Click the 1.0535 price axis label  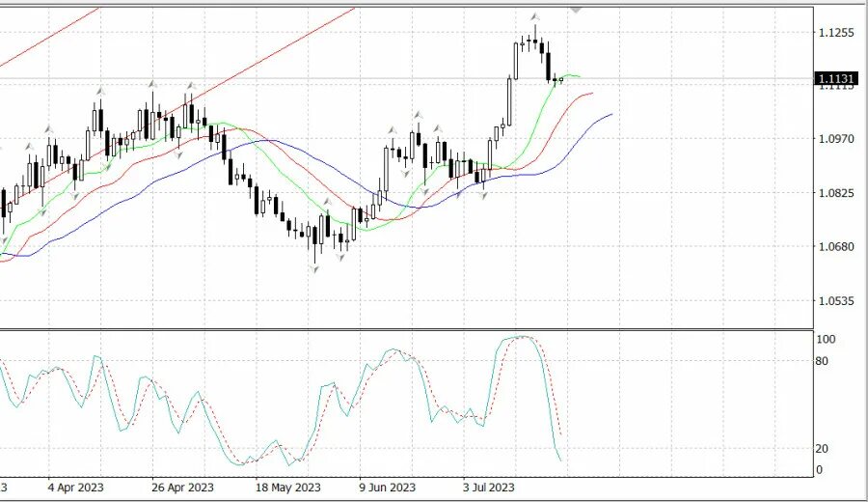pos(836,301)
